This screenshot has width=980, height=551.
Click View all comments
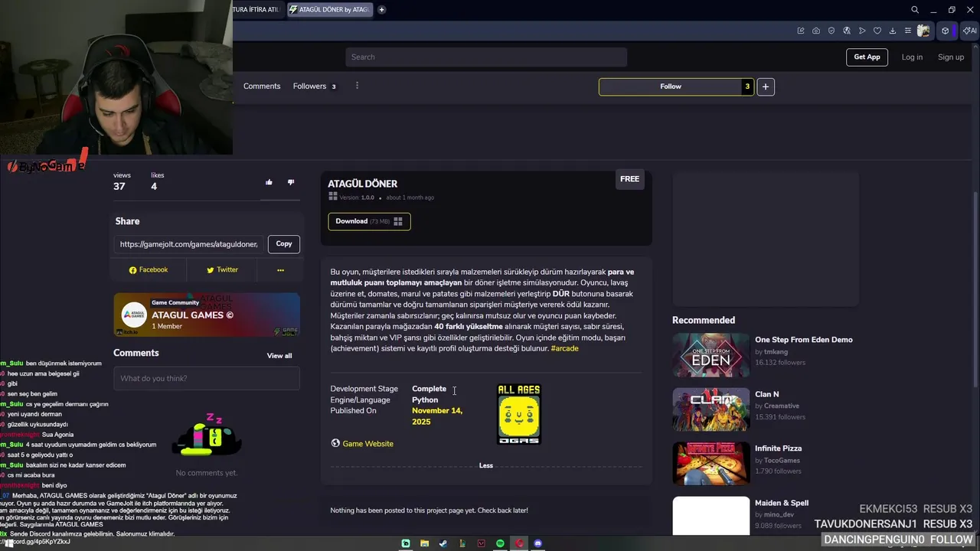click(x=279, y=356)
